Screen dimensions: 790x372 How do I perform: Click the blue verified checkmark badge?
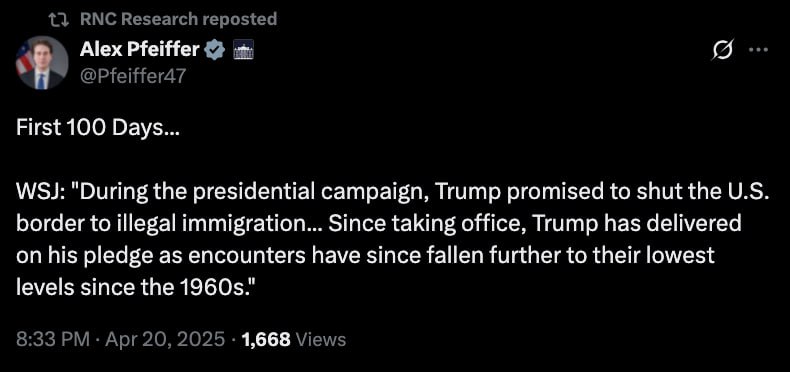point(217,50)
